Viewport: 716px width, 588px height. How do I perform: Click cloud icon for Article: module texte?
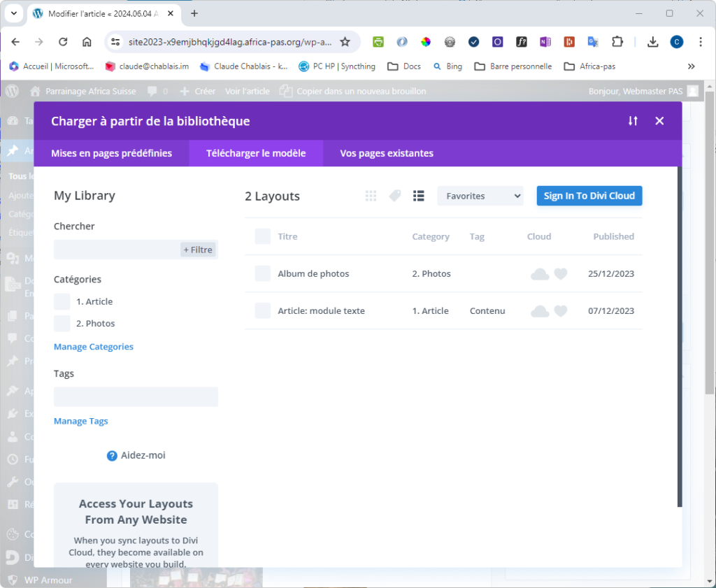coord(540,311)
